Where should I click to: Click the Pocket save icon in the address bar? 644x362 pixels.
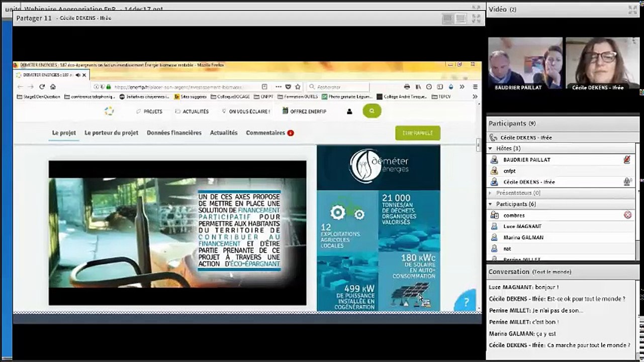(288, 87)
